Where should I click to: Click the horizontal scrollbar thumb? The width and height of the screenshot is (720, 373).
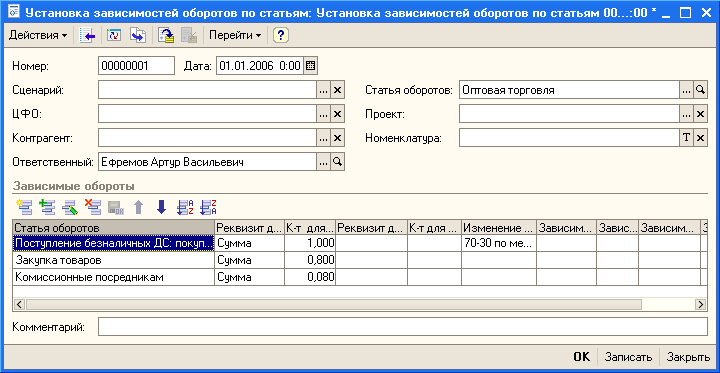[334, 304]
